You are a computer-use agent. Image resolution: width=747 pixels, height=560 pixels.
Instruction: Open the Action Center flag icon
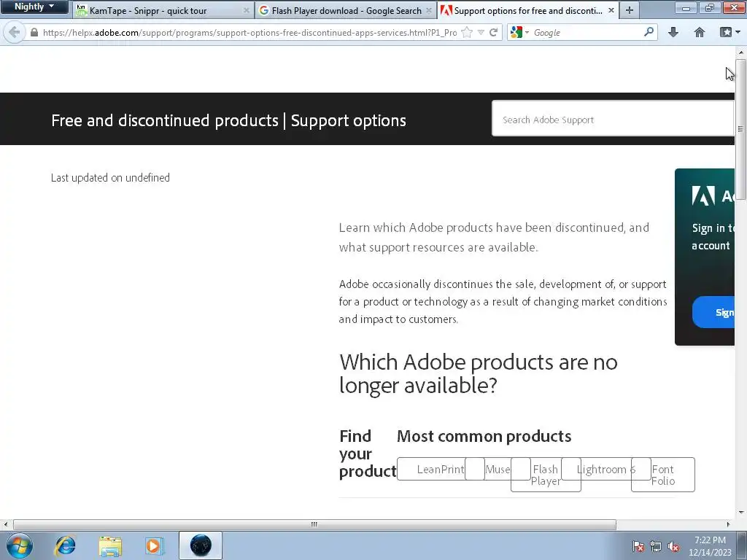click(x=638, y=546)
